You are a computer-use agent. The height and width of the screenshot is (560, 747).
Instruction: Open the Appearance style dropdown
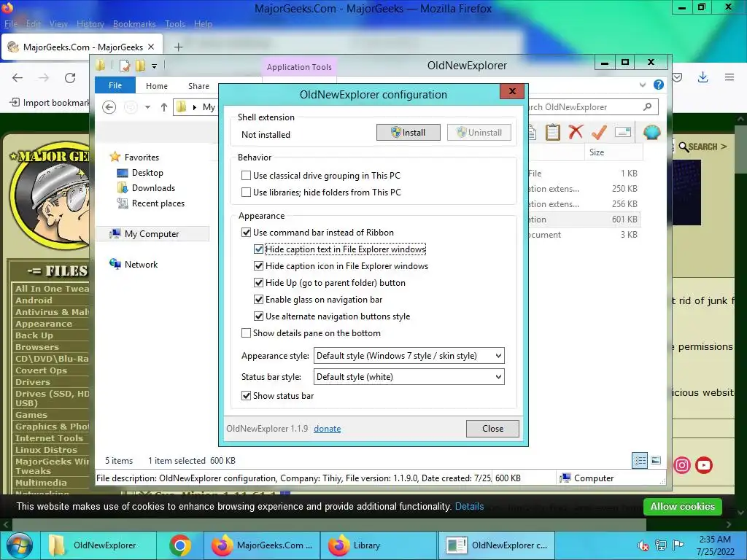409,356
